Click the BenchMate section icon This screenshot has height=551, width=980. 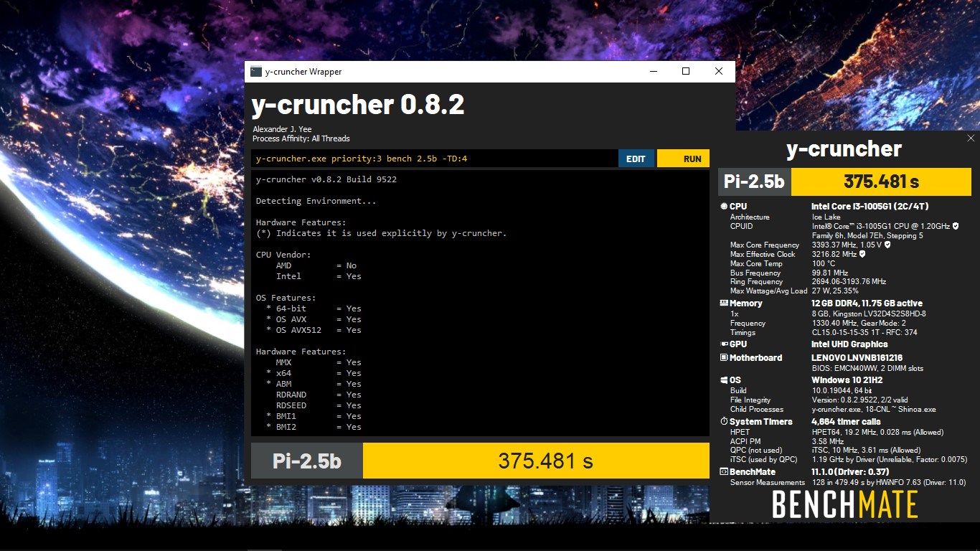[x=723, y=472]
